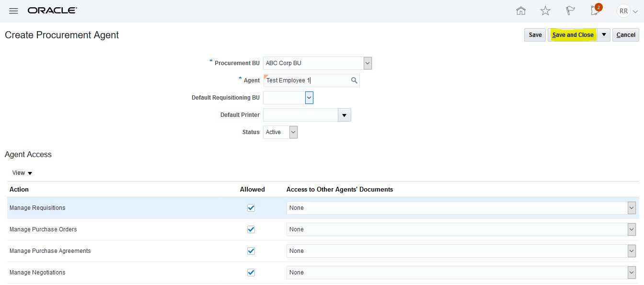Open the View menu in Agent Access
This screenshot has height=285, width=644.
[22, 173]
